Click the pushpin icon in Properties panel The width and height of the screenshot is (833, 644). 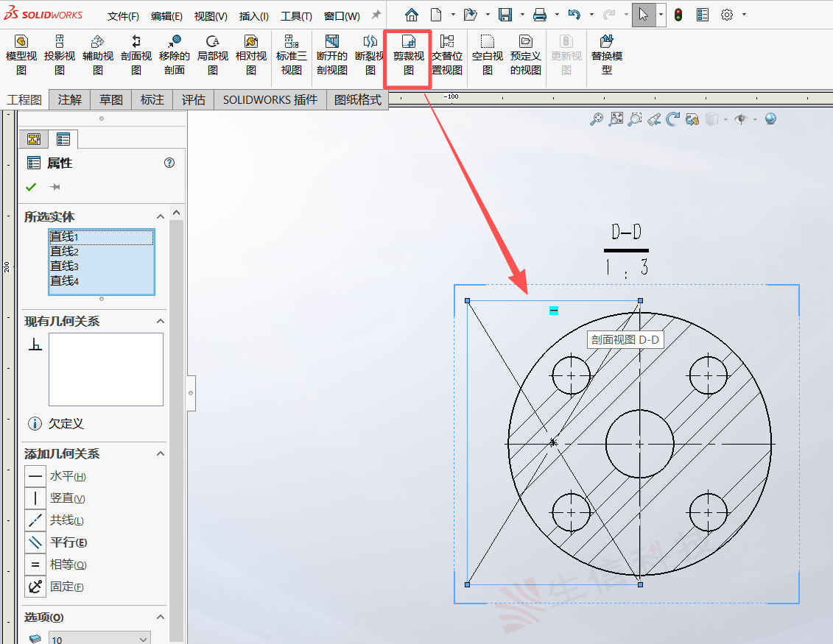point(55,187)
